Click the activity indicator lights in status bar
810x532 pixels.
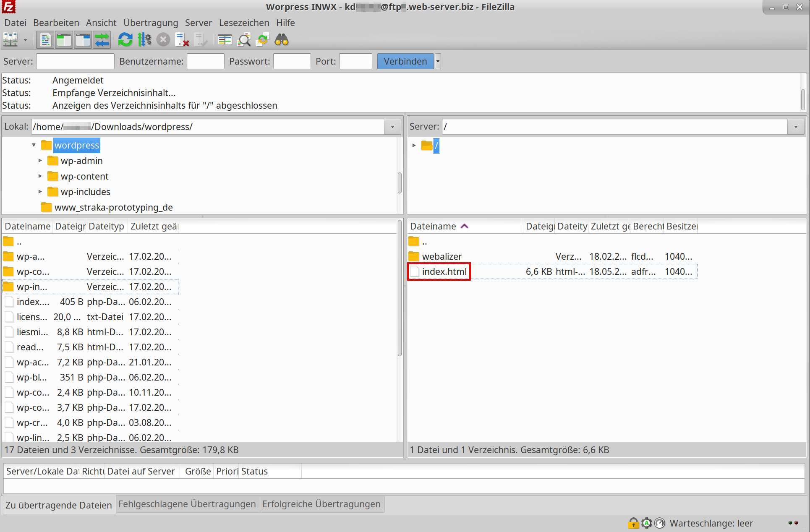pyautogui.click(x=793, y=523)
